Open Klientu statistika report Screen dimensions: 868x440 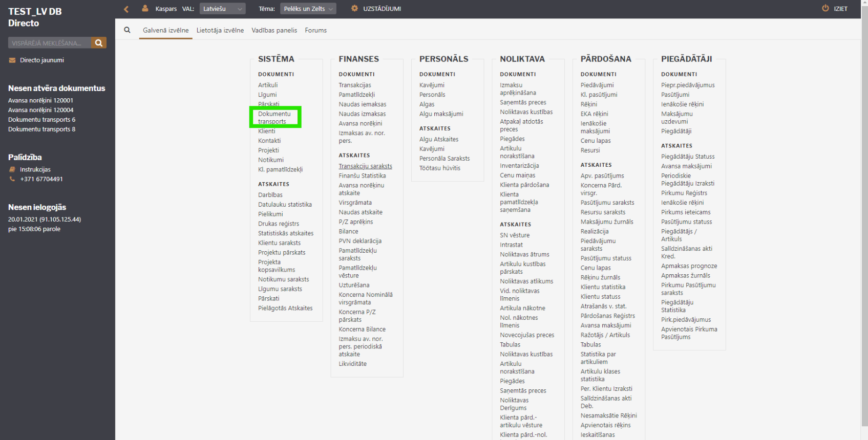pyautogui.click(x=603, y=287)
